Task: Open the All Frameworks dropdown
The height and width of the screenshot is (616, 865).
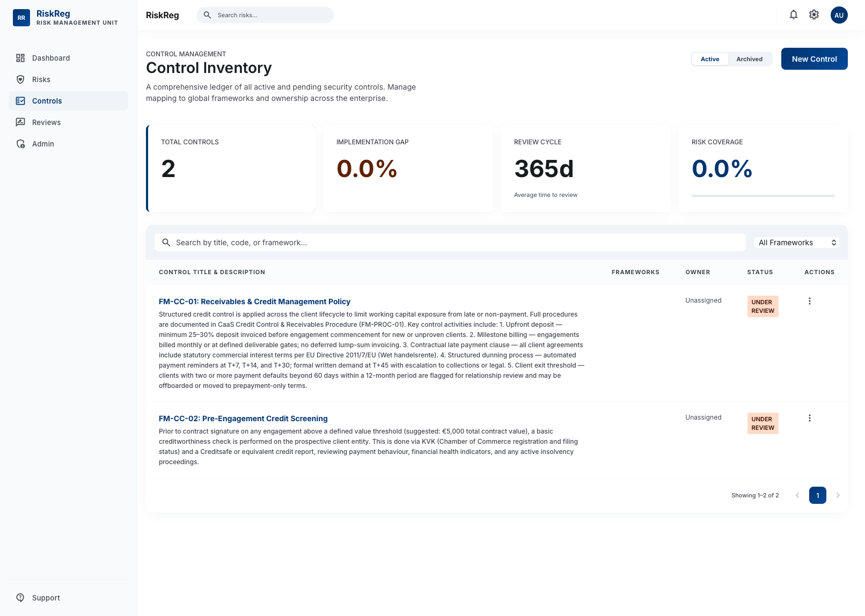Action: (796, 243)
